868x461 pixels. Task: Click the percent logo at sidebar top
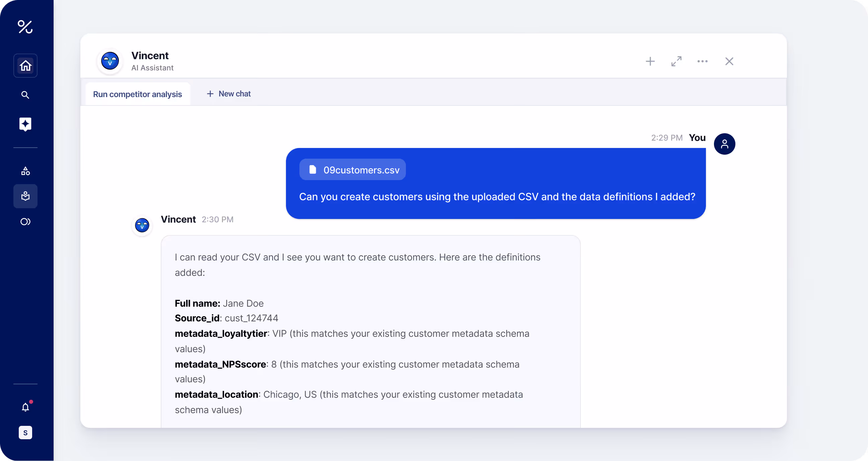25,27
